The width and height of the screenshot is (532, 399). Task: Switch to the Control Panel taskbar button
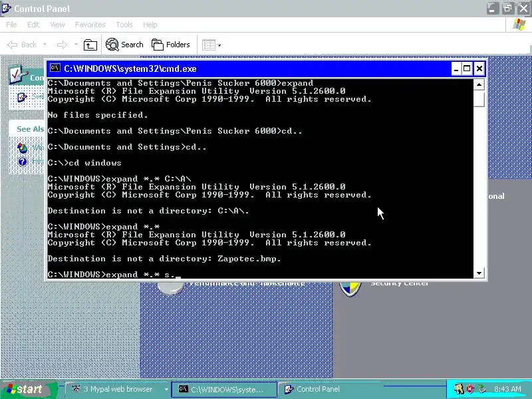point(331,389)
